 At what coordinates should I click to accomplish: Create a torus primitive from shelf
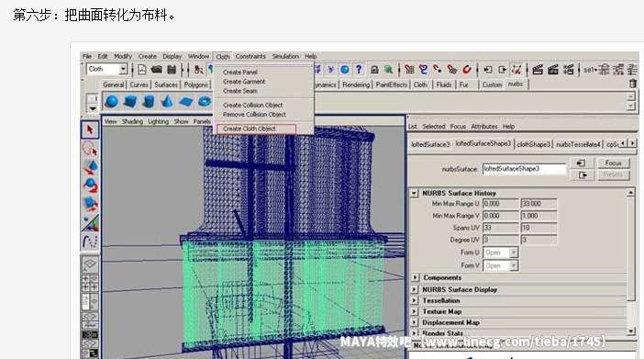click(205, 101)
